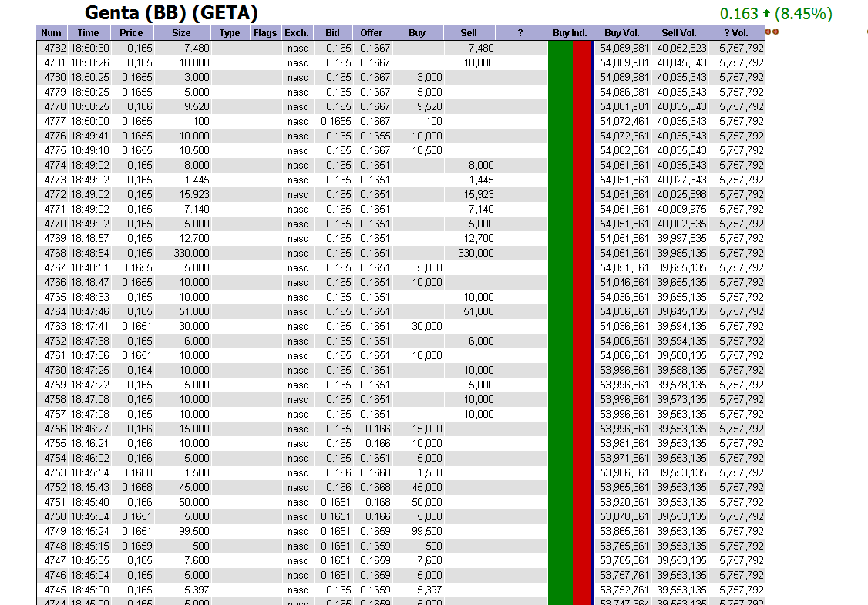The image size is (868, 605).
Task: Click the 15.923 size in row 4772
Action: (193, 194)
